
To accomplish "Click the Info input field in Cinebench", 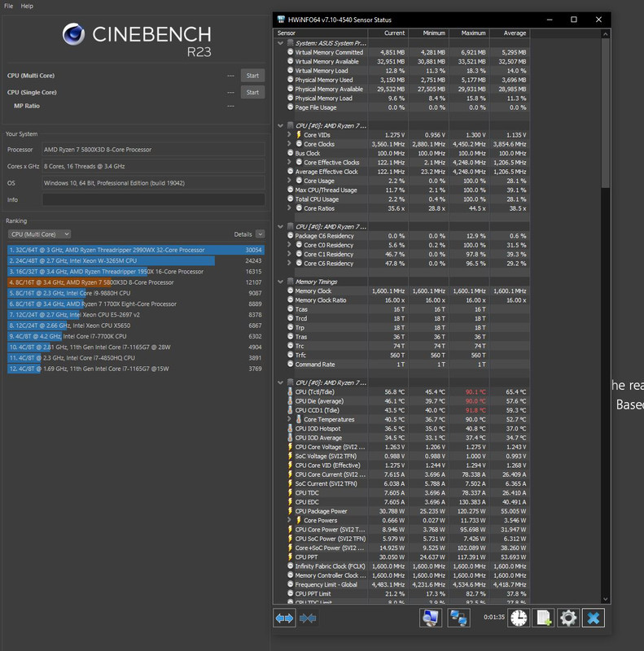I will point(153,199).
